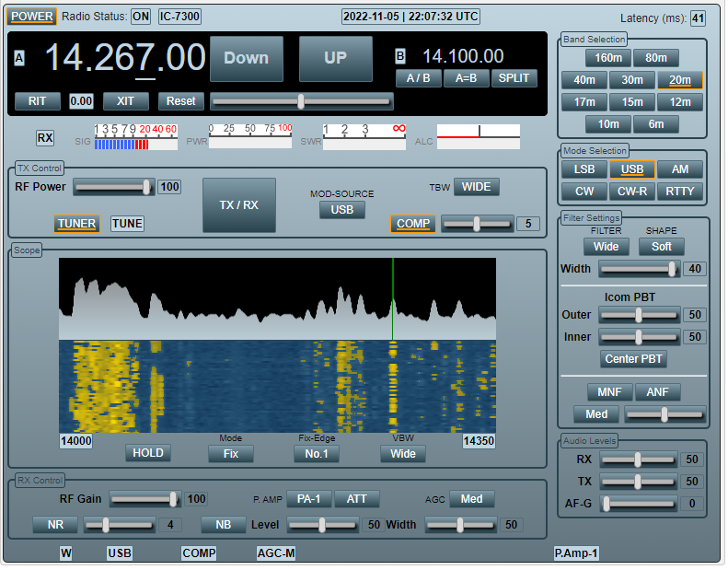Click the frequency Down button
Viewport: 728px width, 570px height.
248,59
